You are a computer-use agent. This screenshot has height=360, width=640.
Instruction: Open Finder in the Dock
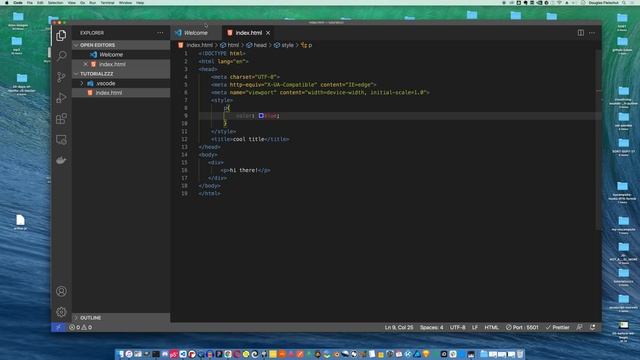click(120, 354)
